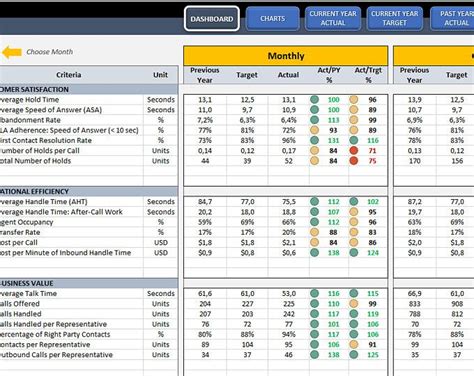Screen dimensions: 474x376
Task: Click Contacts per Representative amber indicator
Action: click(x=354, y=344)
